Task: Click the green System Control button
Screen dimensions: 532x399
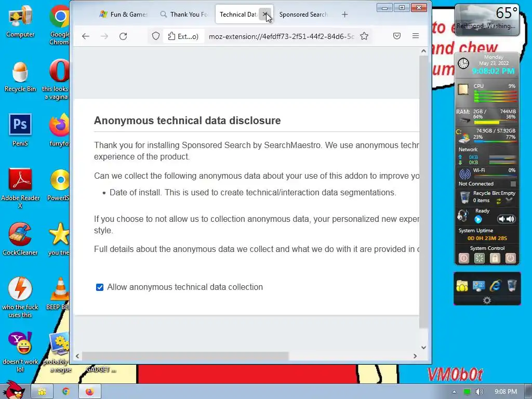Action: [480, 259]
